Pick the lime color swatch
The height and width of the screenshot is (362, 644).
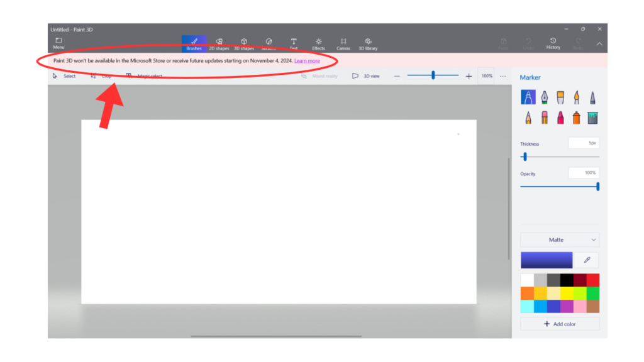pyautogui.click(x=579, y=293)
